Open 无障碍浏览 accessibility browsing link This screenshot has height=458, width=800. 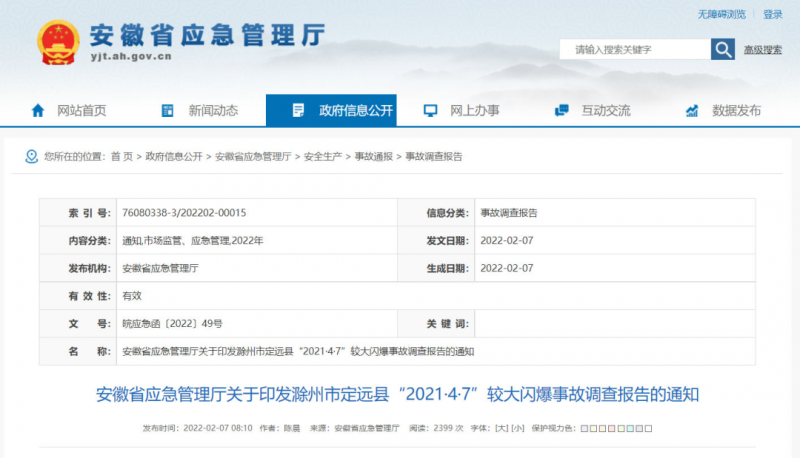pyautogui.click(x=722, y=15)
